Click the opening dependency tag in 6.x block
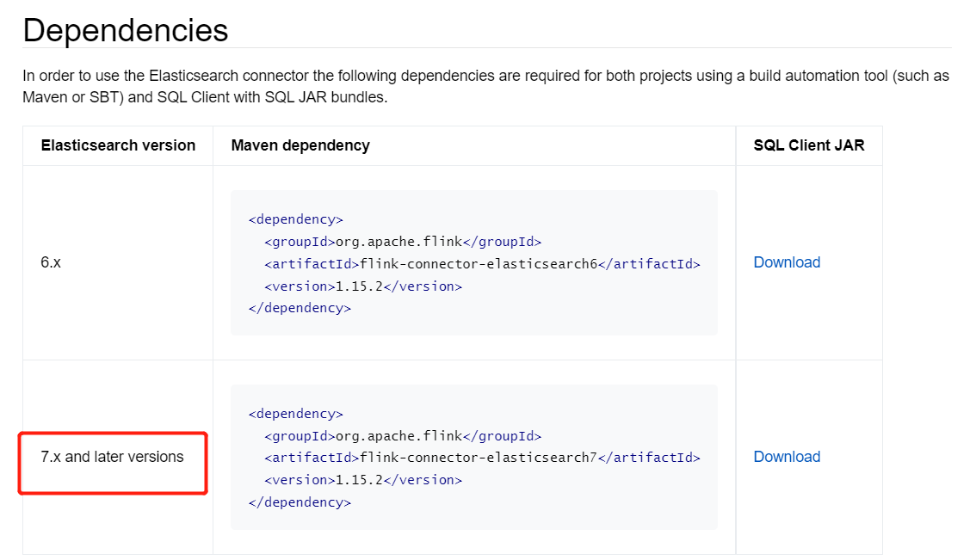This screenshot has width=976, height=560. 296,219
